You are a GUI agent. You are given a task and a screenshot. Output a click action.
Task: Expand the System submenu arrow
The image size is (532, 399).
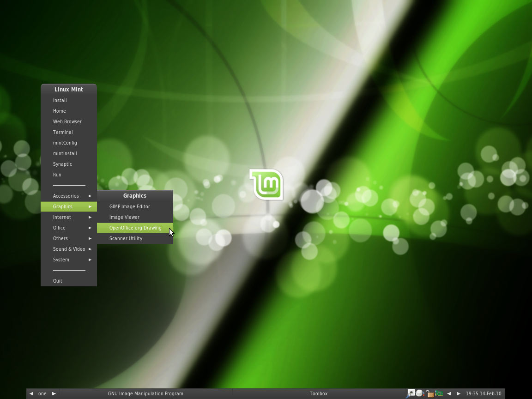click(90, 260)
